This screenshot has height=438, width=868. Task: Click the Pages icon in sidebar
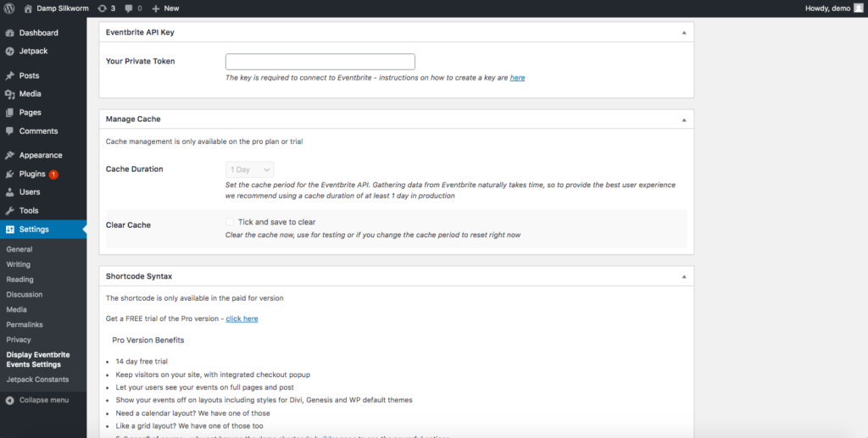9,113
